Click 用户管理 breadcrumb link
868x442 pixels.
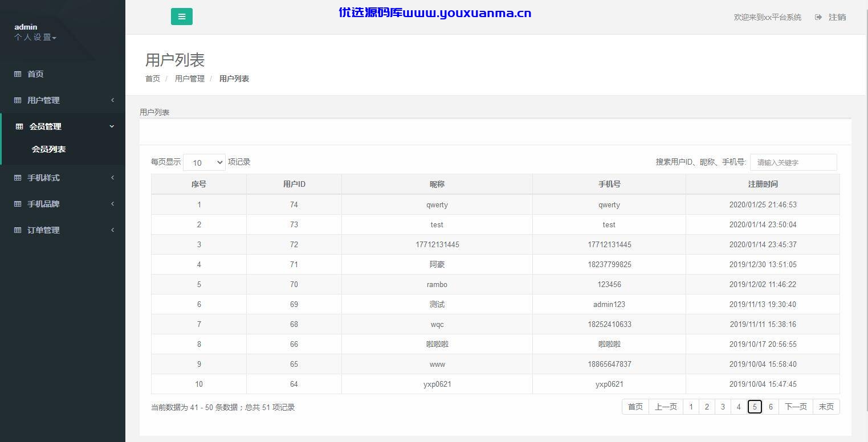click(190, 79)
